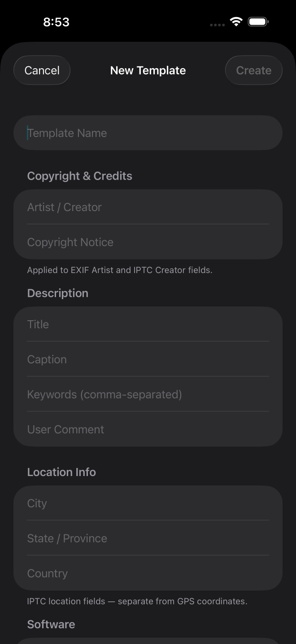Screen dimensions: 296x644
Task: Tap the Software section header
Action: (51, 624)
